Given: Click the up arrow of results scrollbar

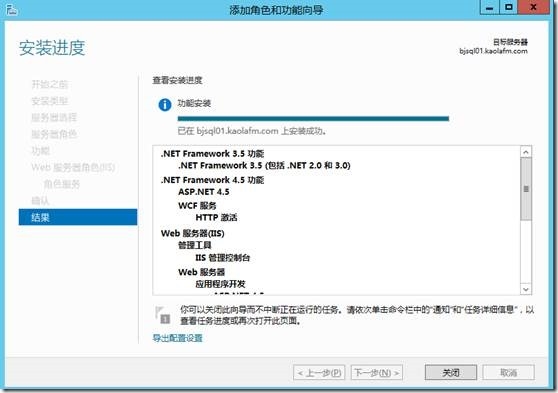Looking at the screenshot, I should point(526,152).
